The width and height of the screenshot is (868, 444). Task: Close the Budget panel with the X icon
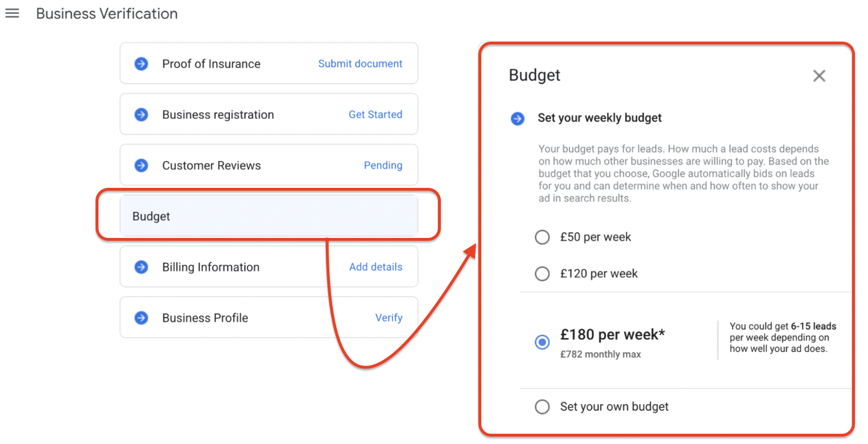819,75
